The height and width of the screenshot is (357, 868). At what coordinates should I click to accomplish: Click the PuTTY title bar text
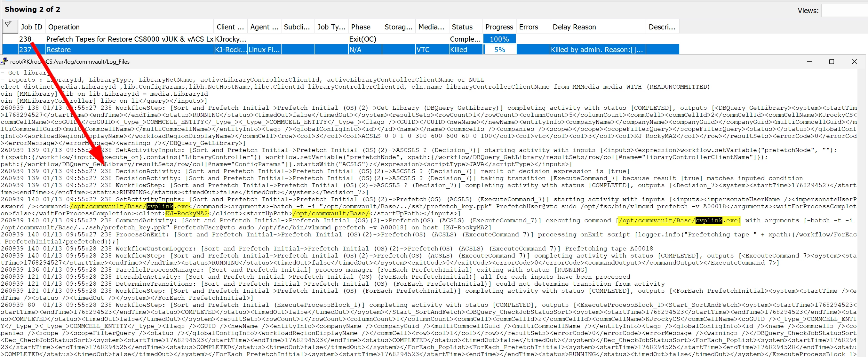pyautogui.click(x=70, y=62)
